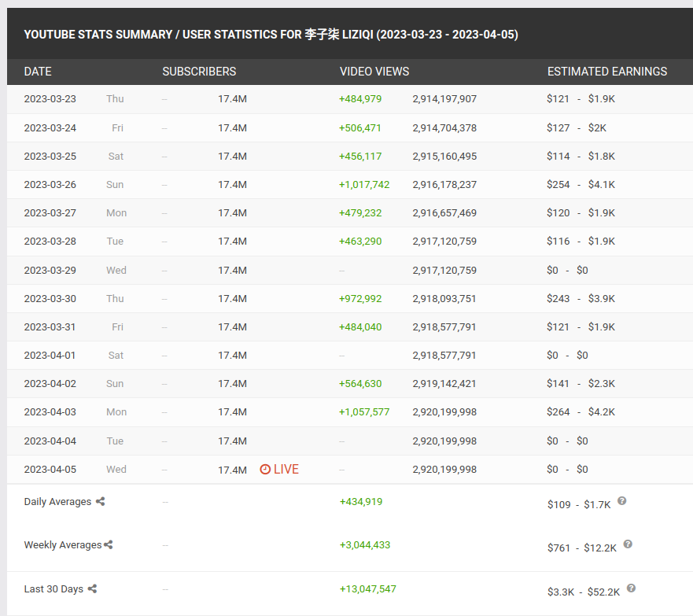Screen dimensions: 693x616
Task: Click the VIDEO VIEWS column header
Action: 374,72
